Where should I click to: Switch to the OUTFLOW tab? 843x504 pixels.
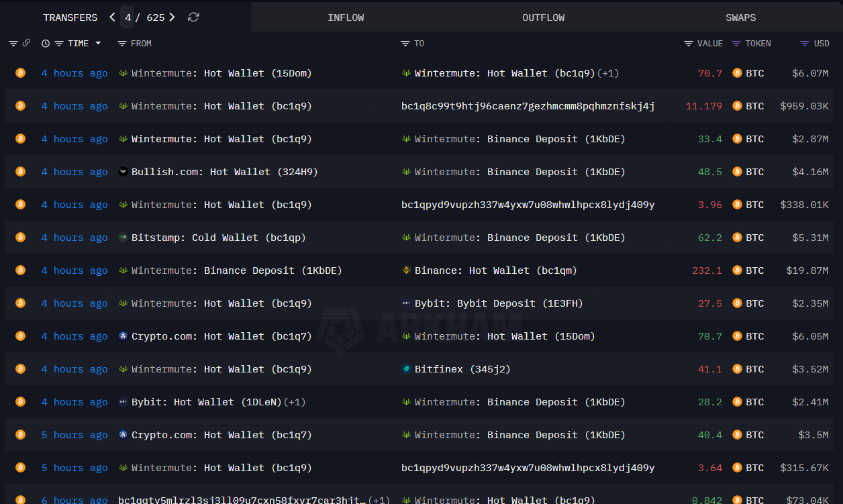544,17
